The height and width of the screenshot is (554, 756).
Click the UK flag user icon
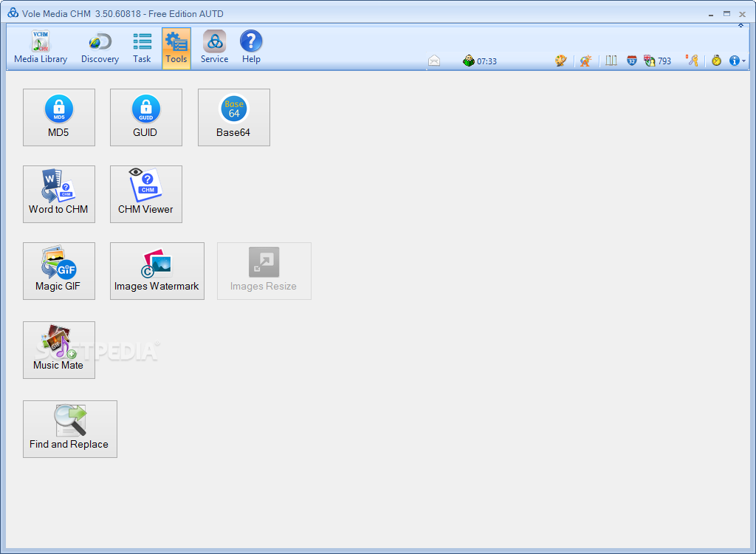pos(650,61)
